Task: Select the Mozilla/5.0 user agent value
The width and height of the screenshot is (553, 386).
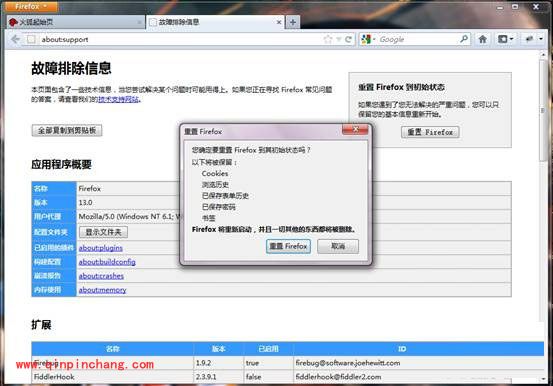Action: [129, 216]
